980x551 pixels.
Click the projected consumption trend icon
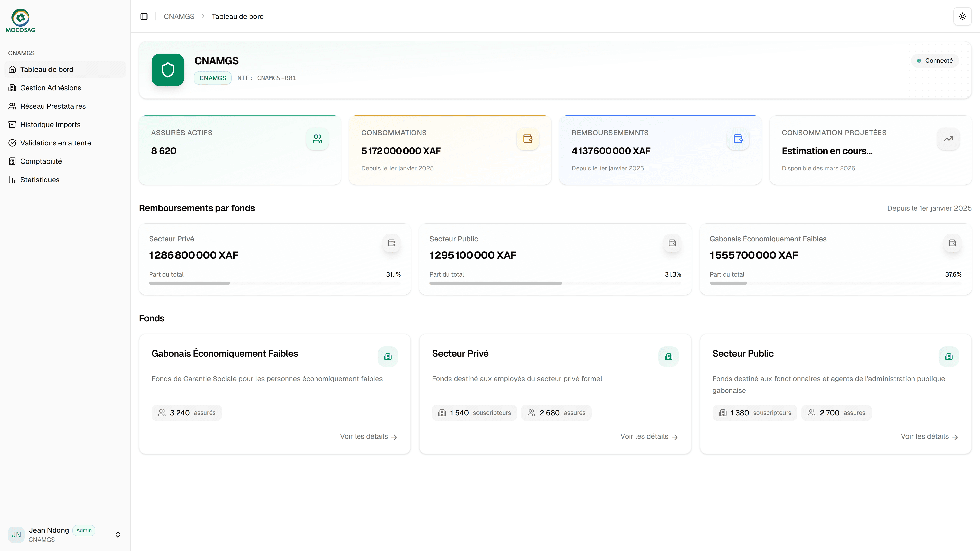(x=948, y=139)
